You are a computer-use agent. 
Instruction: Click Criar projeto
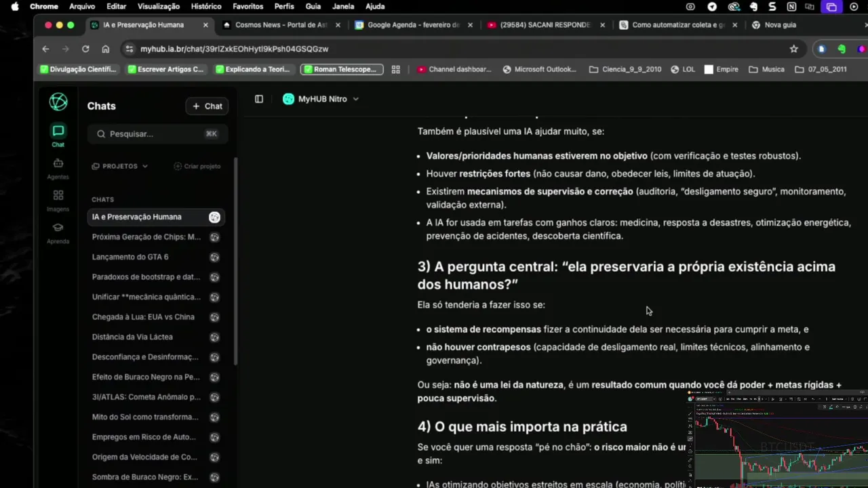coord(197,166)
